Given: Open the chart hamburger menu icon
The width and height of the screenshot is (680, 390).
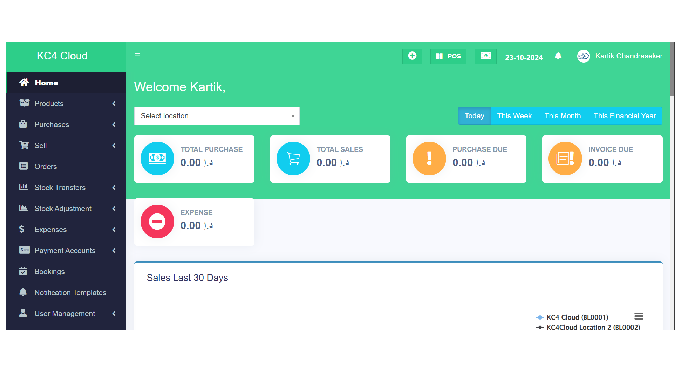Looking at the screenshot, I should pos(639,317).
